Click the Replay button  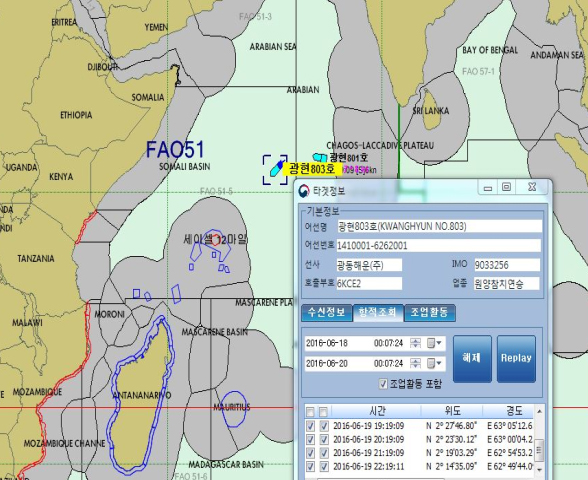coord(516,359)
